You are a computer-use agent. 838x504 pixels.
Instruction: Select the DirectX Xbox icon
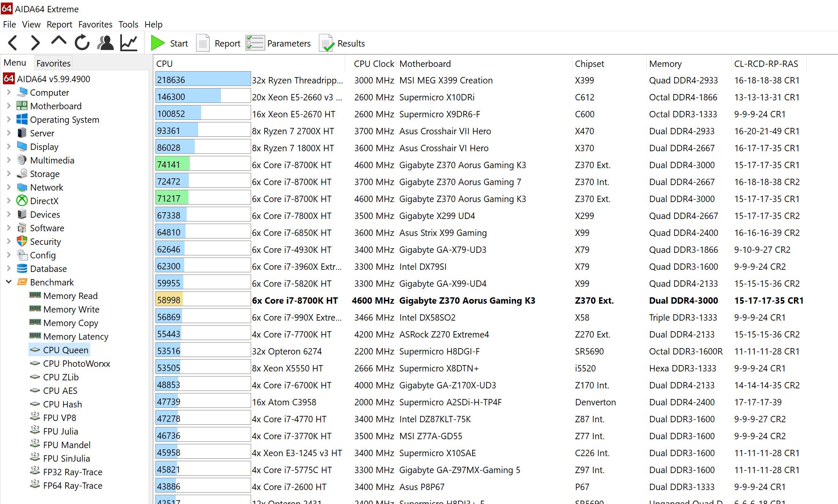click(22, 201)
